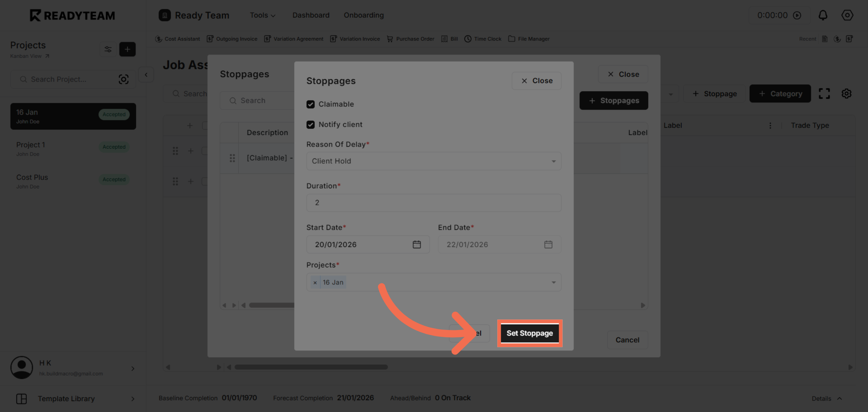The height and width of the screenshot is (412, 868).
Task: Open the Tools menu chevron
Action: point(273,15)
